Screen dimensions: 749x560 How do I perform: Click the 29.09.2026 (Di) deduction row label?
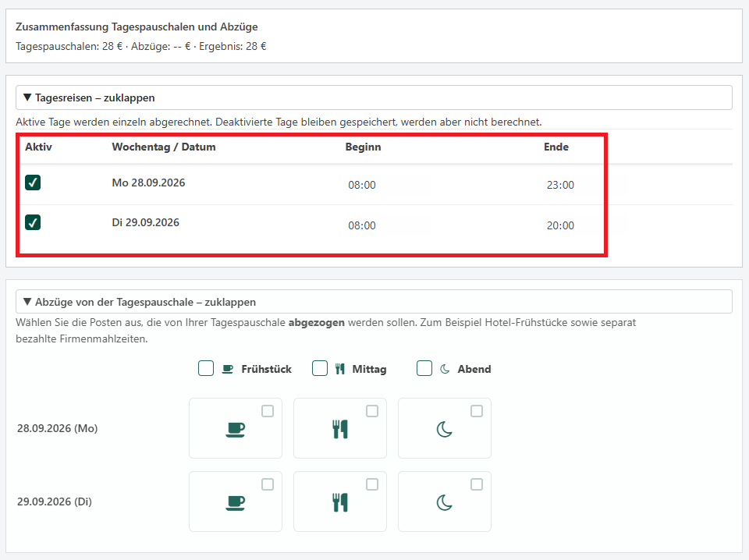point(55,502)
